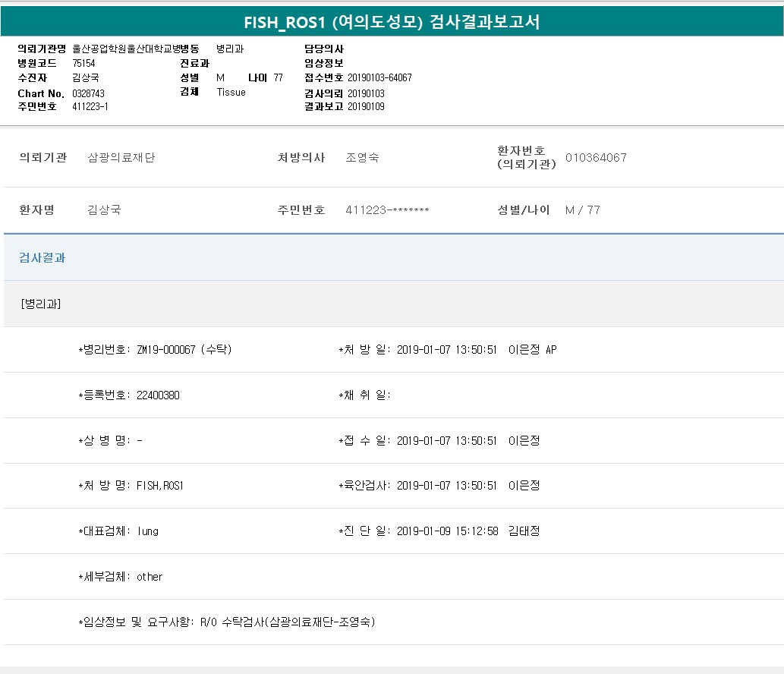Select the 진단일 timestamp 2019-01-09 15:12:58
Image resolution: width=784 pixels, height=674 pixels.
pos(447,531)
